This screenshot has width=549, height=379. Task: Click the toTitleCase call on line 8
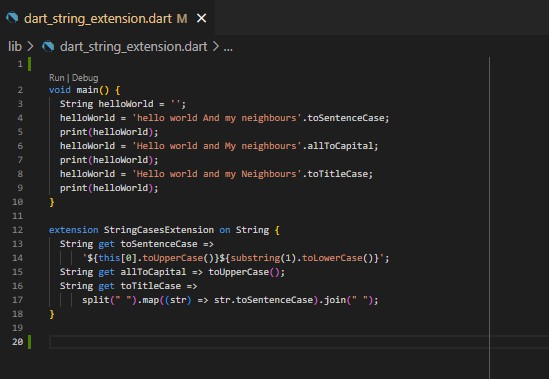point(338,174)
